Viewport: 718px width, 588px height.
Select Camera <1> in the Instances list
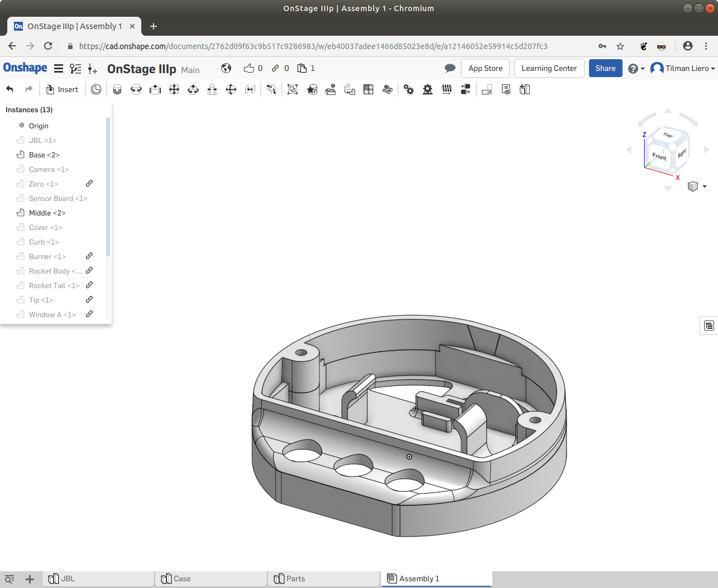[49, 169]
